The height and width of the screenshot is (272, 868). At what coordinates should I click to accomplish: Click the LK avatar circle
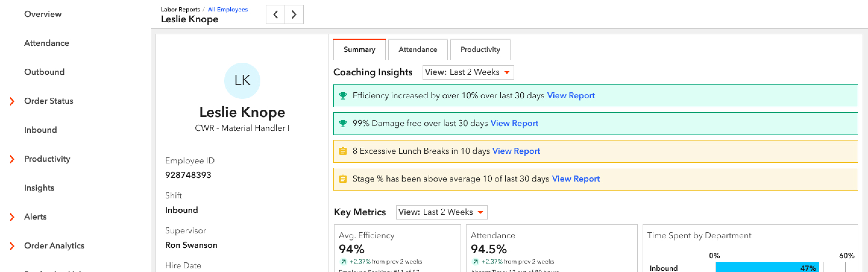point(242,80)
